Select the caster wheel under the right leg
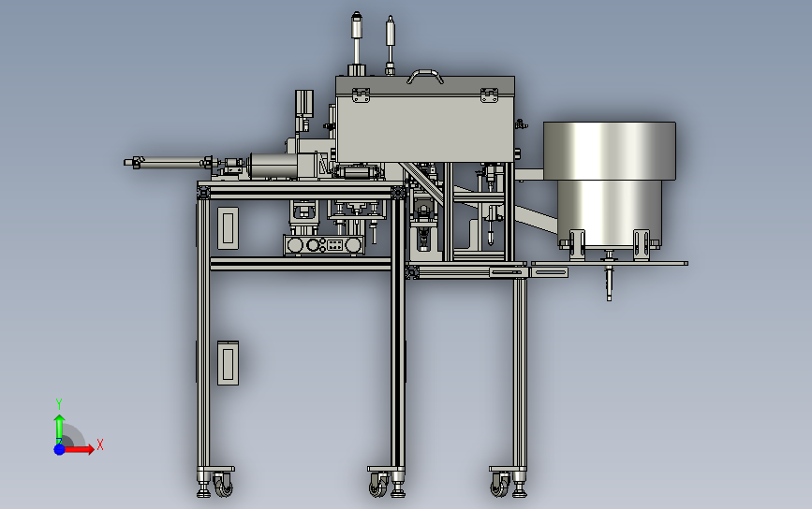This screenshot has height=509, width=812. pos(501,485)
